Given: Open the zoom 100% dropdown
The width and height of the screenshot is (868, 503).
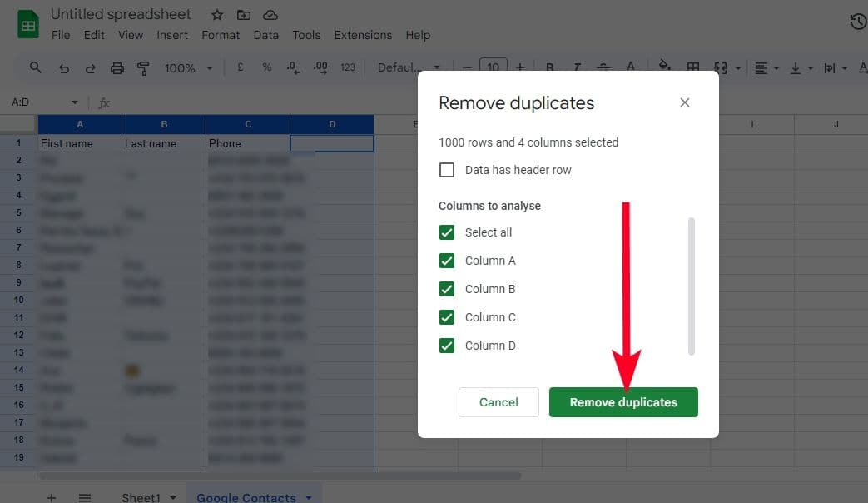Looking at the screenshot, I should (x=188, y=68).
